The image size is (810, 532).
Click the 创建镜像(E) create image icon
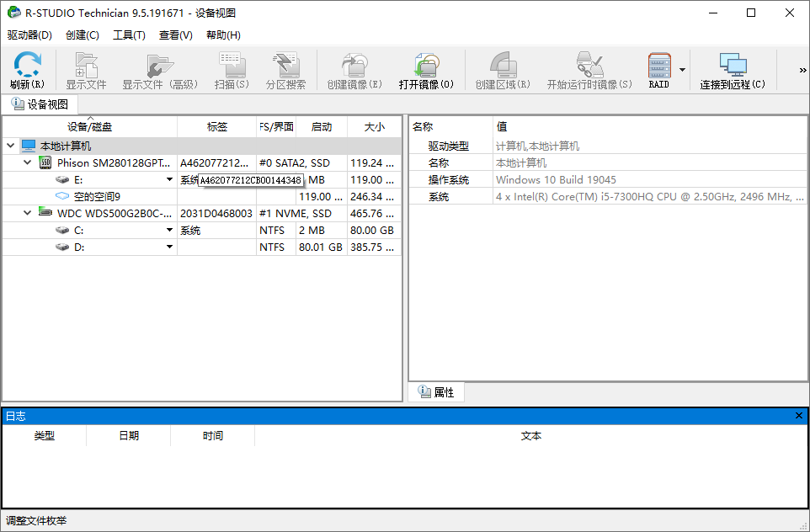point(354,65)
